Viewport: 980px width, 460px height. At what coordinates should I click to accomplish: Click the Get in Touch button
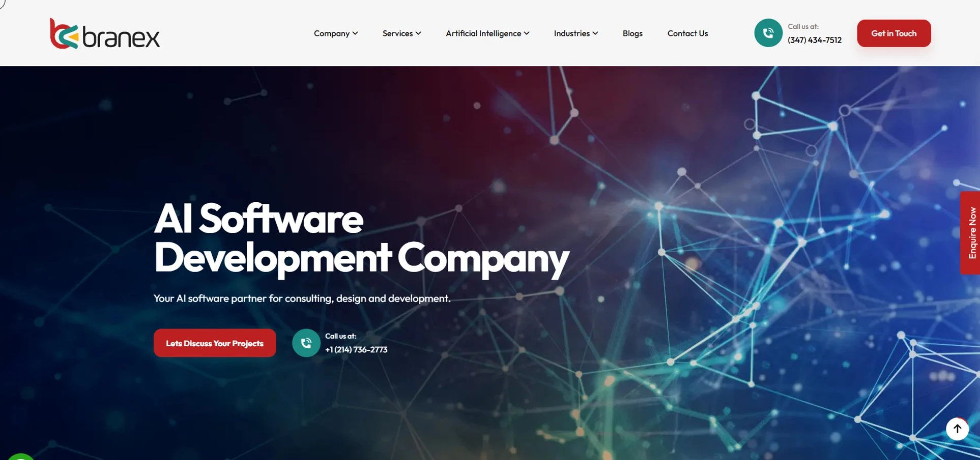pyautogui.click(x=894, y=34)
